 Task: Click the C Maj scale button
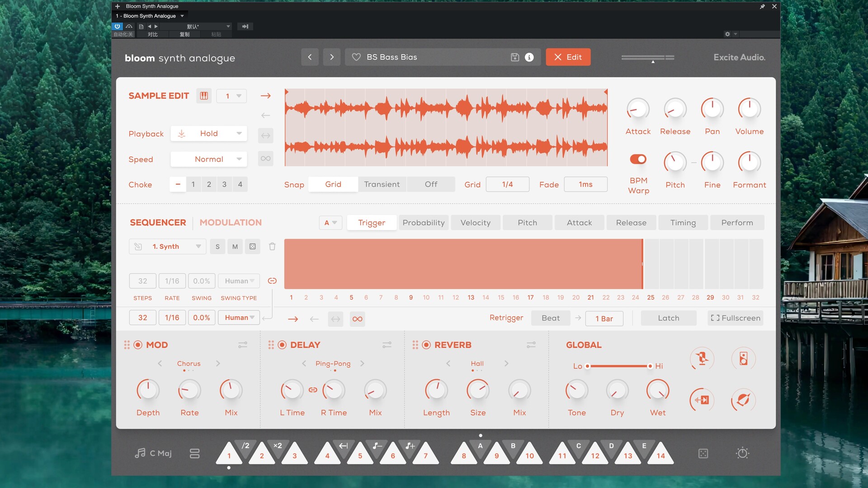pyautogui.click(x=154, y=453)
